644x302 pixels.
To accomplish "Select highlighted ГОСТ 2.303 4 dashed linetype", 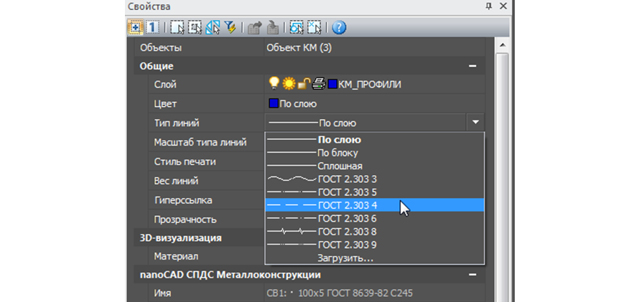I will coord(375,205).
